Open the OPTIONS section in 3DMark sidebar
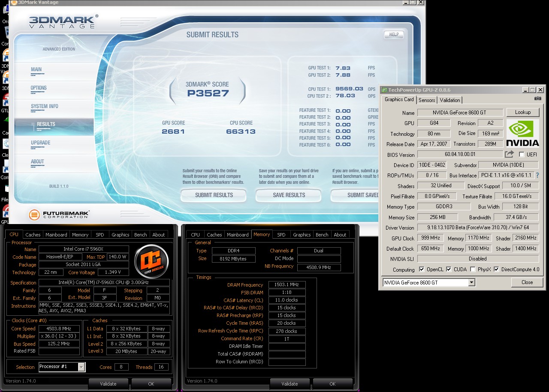 pos(54,90)
